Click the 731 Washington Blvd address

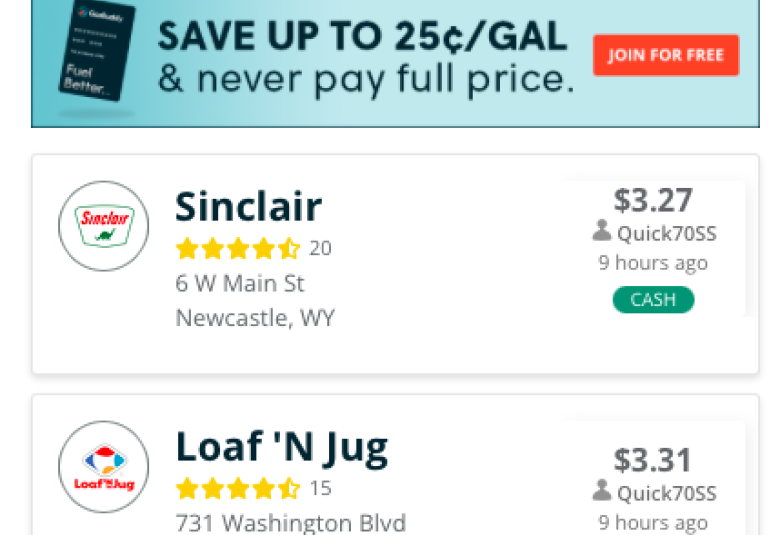point(291,524)
